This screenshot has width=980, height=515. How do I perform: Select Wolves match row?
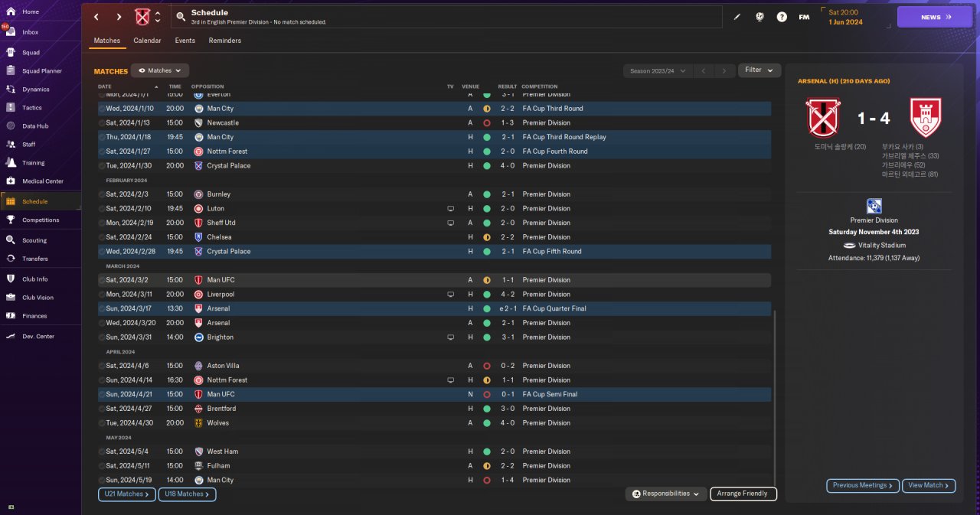point(434,422)
